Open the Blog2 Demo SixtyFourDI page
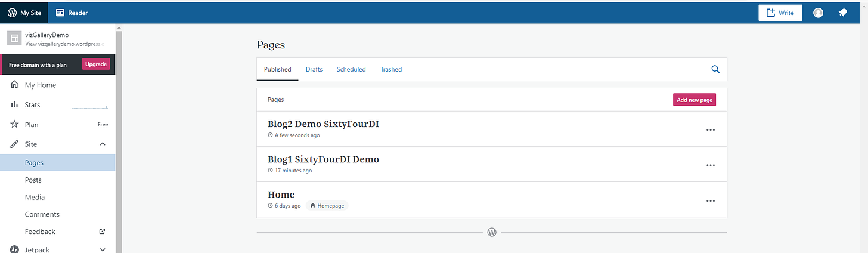This screenshot has width=868, height=253. coord(324,124)
